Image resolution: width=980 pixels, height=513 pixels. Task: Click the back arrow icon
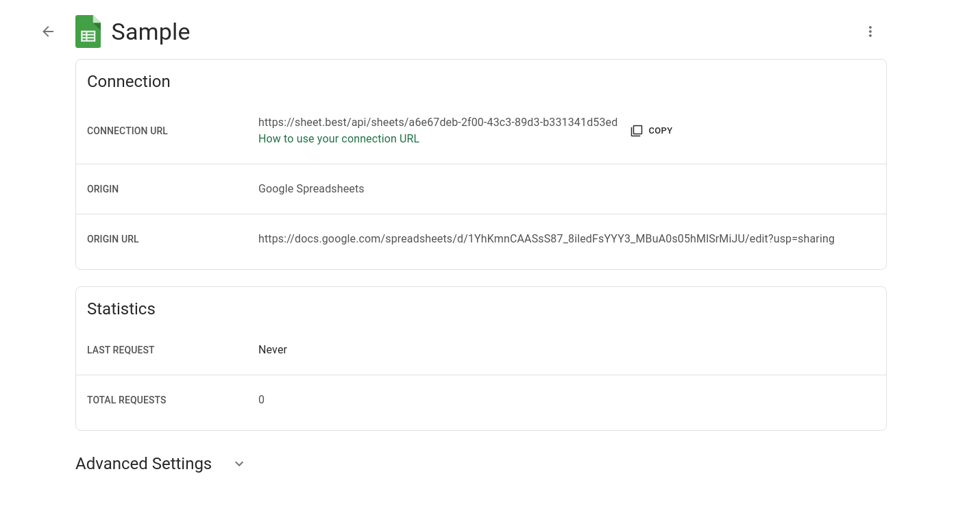[x=48, y=32]
